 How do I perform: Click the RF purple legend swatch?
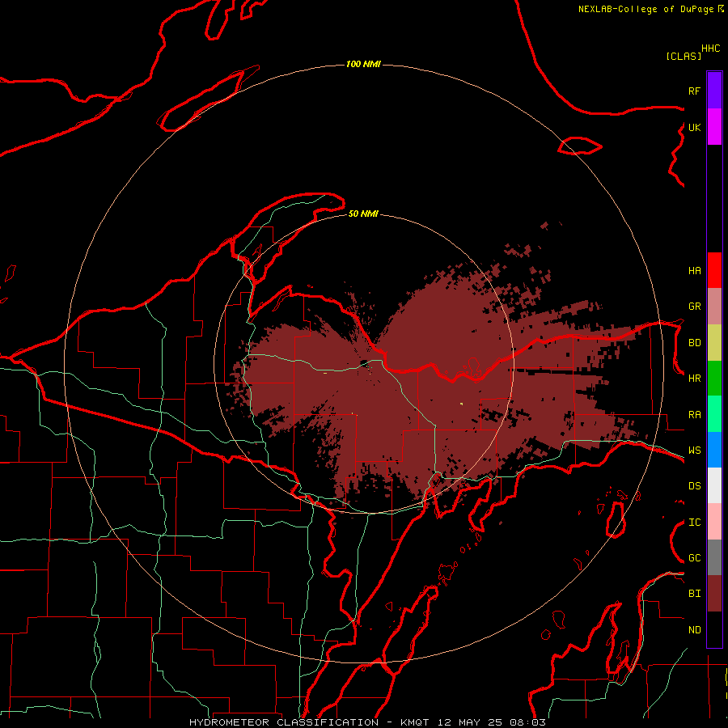tap(714, 91)
